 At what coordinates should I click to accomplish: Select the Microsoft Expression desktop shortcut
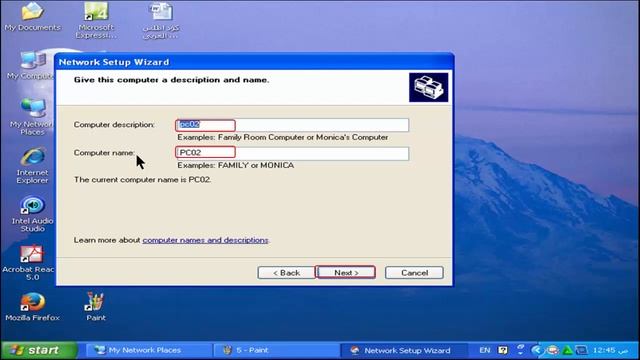point(96,20)
